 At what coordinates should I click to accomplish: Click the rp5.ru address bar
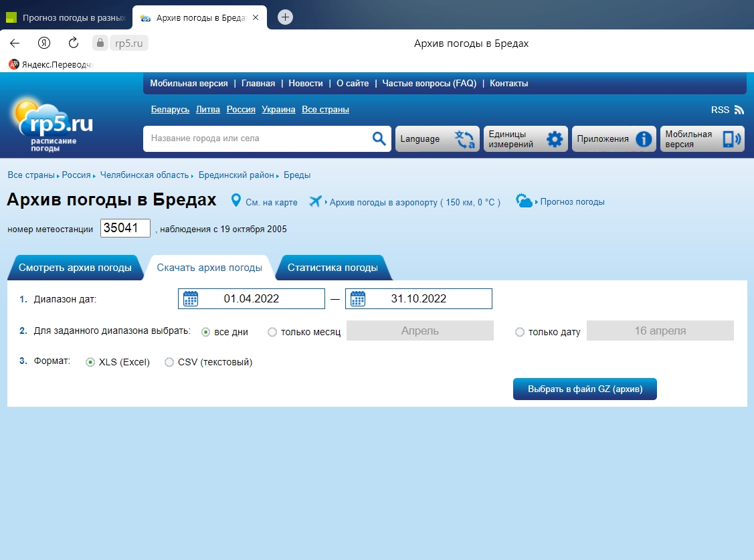129,43
